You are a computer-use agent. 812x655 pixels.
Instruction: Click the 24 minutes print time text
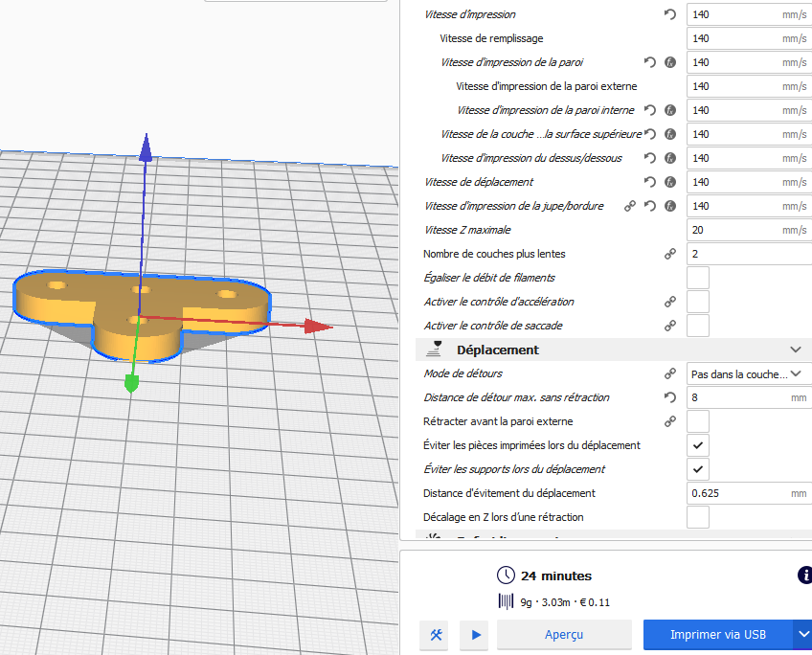[555, 576]
